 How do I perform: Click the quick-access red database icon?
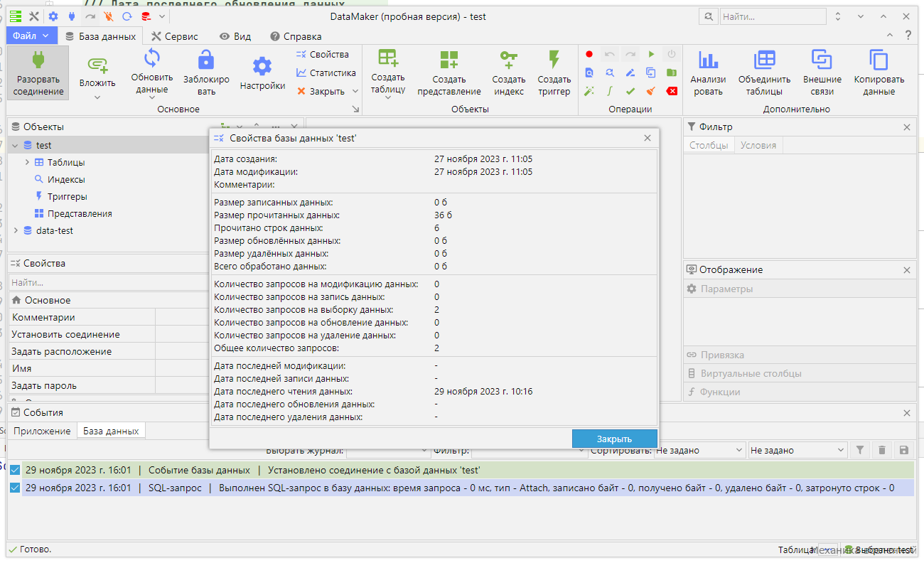(146, 16)
